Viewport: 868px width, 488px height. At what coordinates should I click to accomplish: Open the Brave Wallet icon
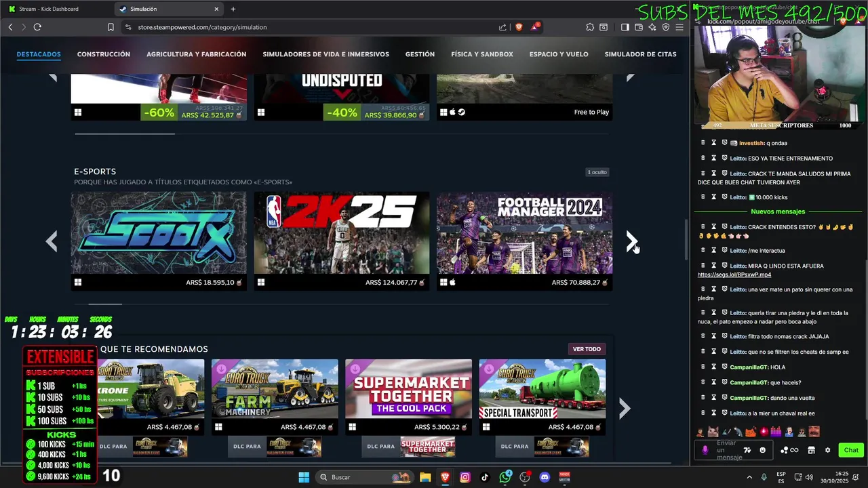639,27
